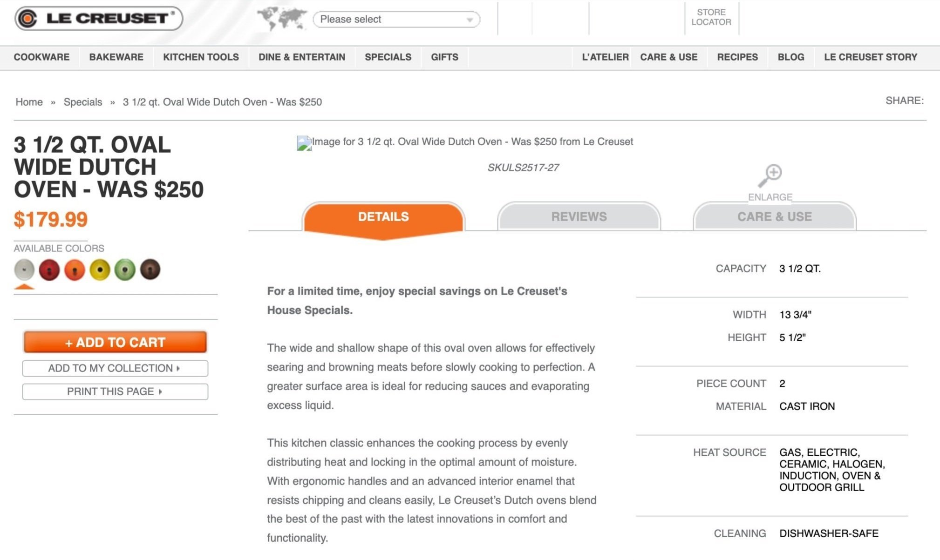The height and width of the screenshot is (560, 940).
Task: Click the Home breadcrumb link
Action: (x=29, y=102)
